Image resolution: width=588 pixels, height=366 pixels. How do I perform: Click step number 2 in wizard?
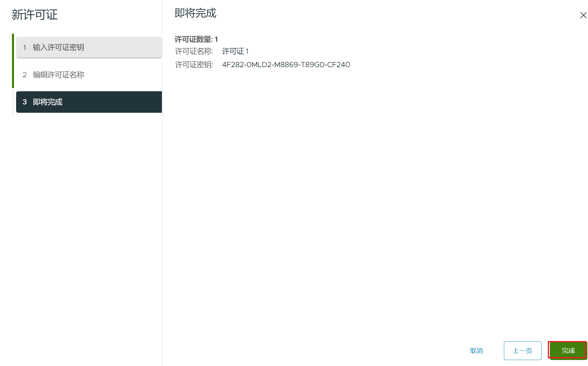[x=25, y=75]
